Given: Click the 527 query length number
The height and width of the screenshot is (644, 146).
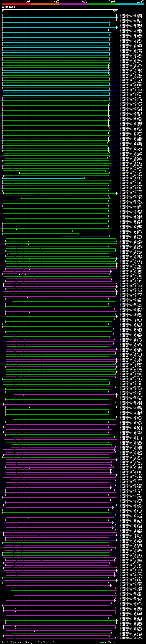Looking at the screenshot, I should coord(115,11).
